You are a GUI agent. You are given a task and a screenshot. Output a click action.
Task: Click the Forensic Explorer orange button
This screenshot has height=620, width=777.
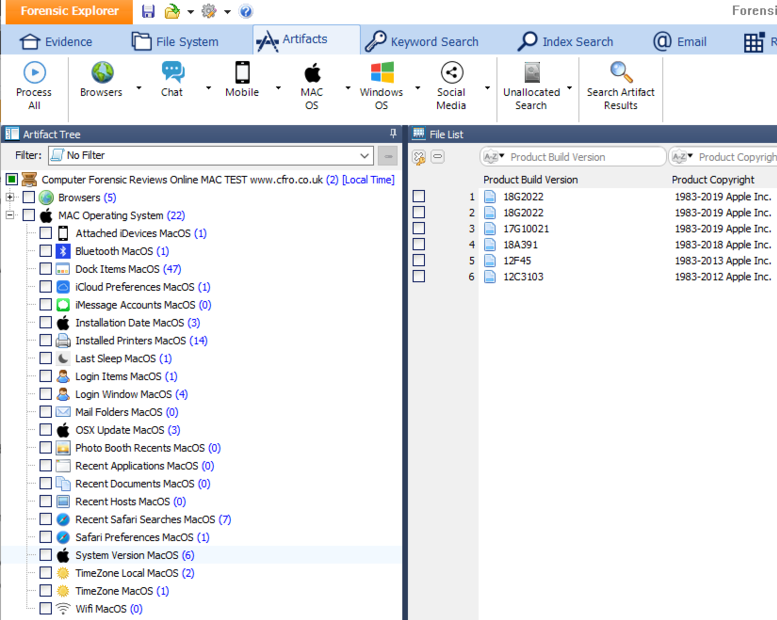click(63, 12)
